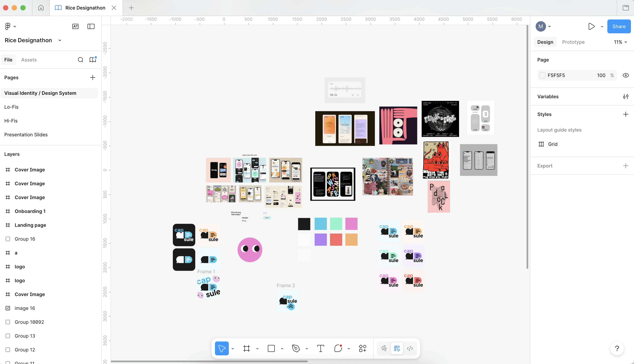
Task: Toggle the sidebar panel layout icon
Action: [x=91, y=26]
